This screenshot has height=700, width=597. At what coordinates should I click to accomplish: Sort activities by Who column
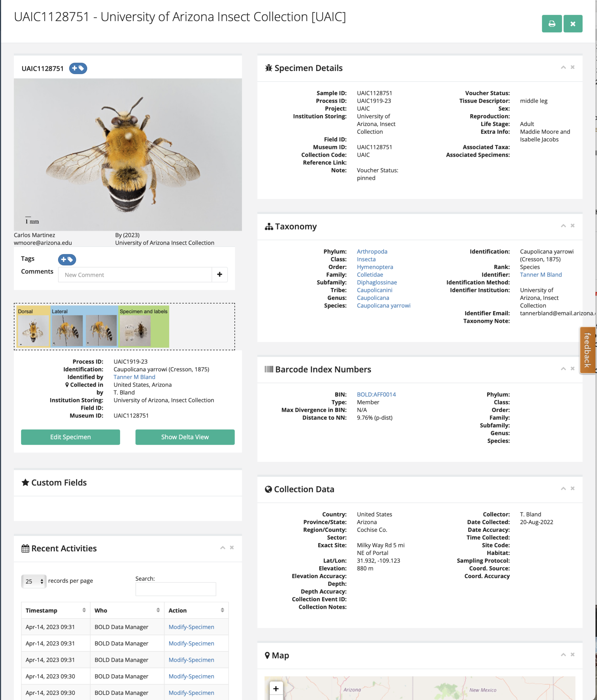point(127,610)
